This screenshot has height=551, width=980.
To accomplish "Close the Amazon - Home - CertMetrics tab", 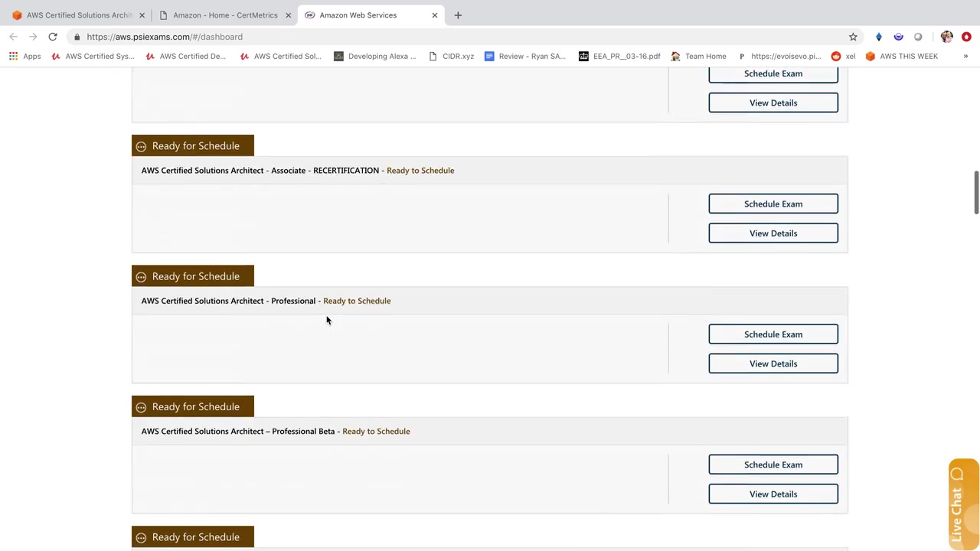I will (288, 15).
